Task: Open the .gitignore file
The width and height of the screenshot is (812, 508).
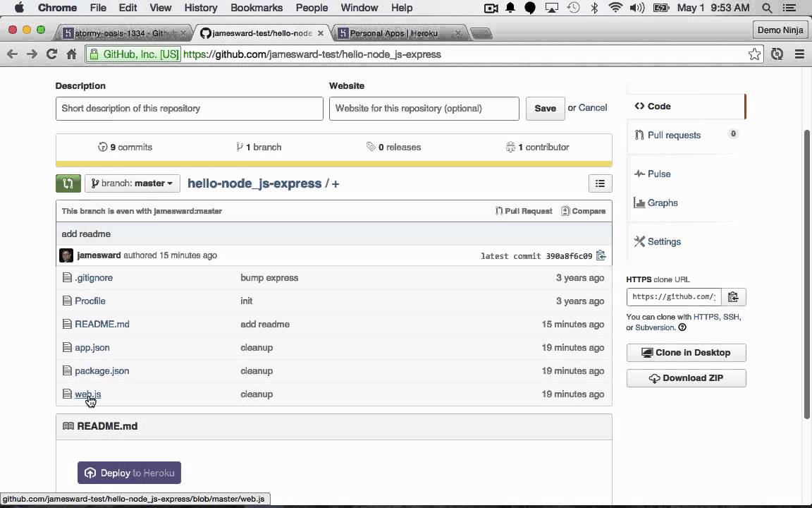Action: tap(94, 277)
